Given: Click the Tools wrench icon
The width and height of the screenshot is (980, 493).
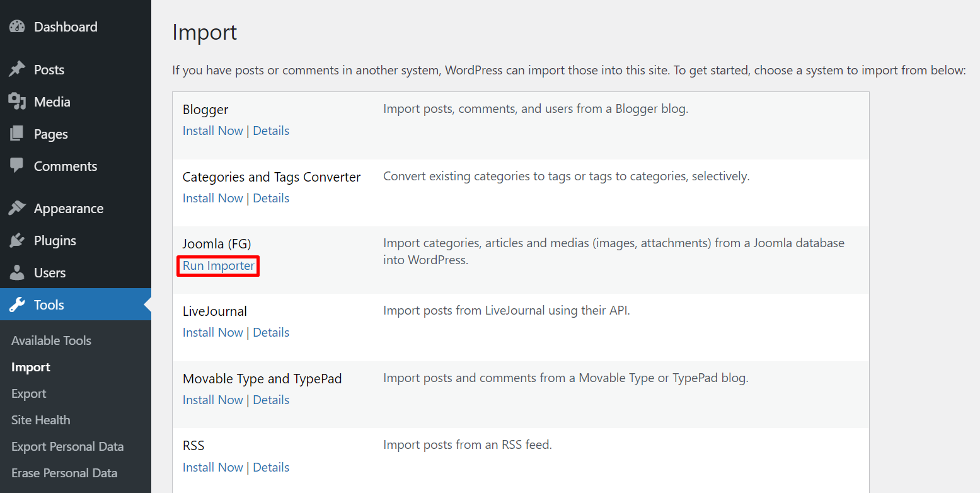Looking at the screenshot, I should click(17, 304).
